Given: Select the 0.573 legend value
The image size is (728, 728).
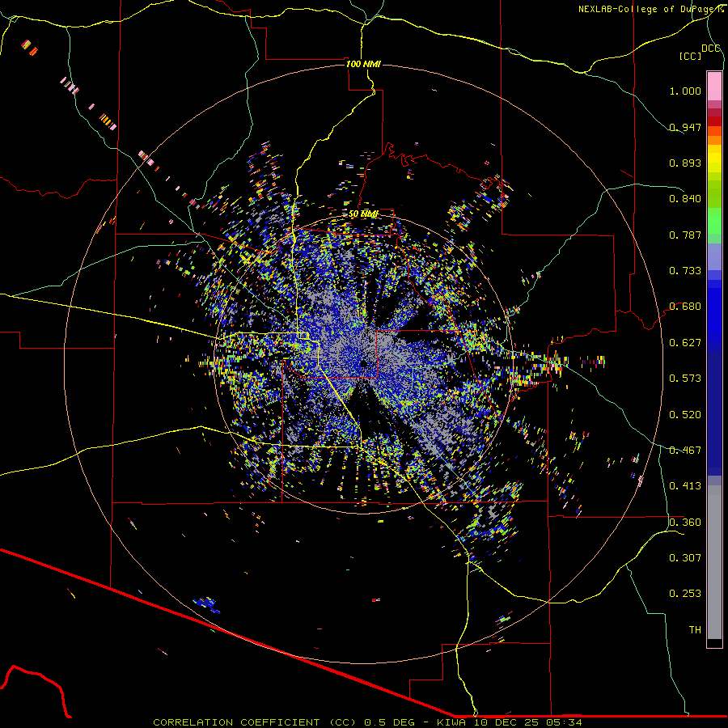Looking at the screenshot, I should (x=685, y=379).
